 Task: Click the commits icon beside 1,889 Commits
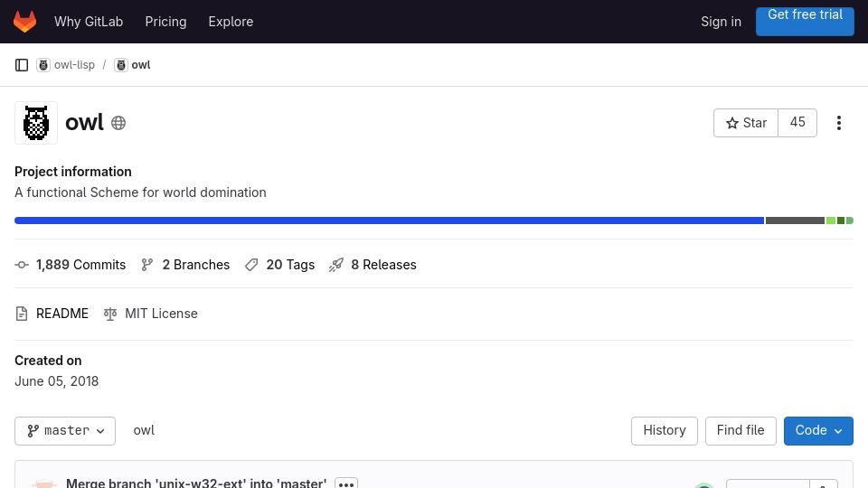coord(22,265)
